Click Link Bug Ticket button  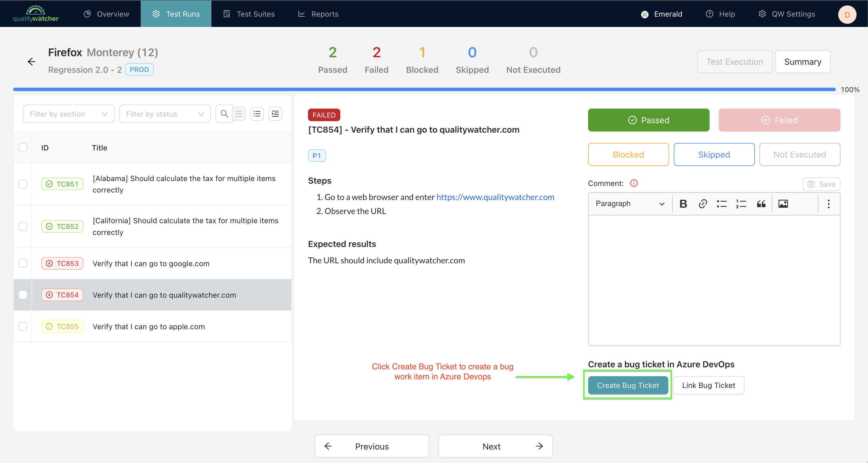pos(709,385)
